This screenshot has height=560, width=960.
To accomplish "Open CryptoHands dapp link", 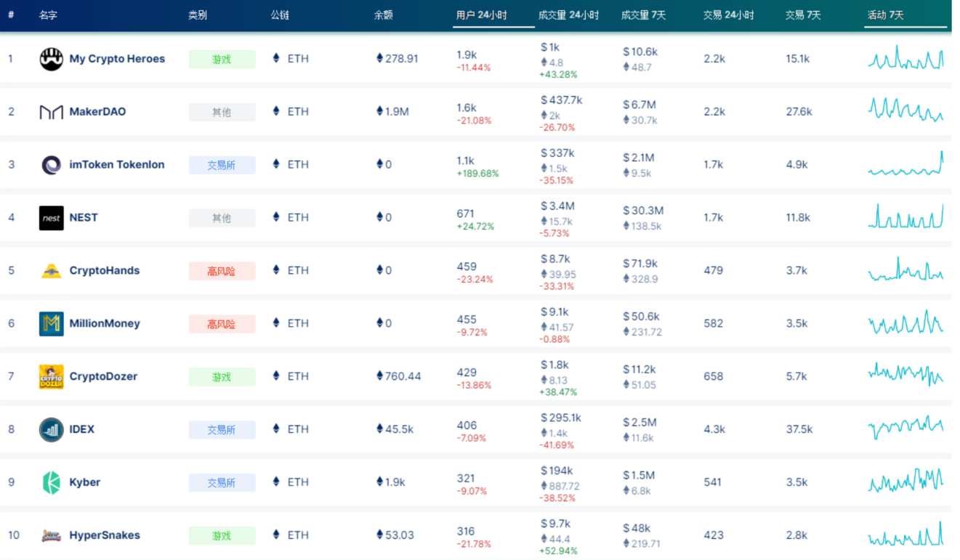I will coord(105,271).
